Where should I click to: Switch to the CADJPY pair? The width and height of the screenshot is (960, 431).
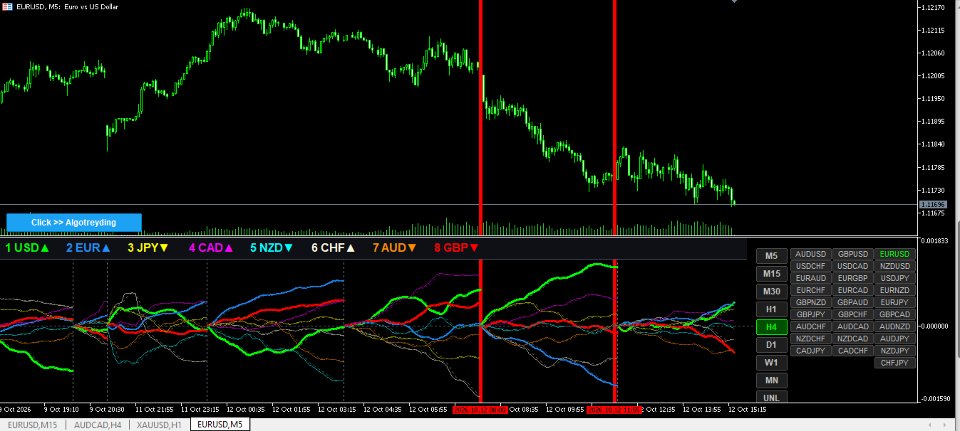(x=811, y=351)
